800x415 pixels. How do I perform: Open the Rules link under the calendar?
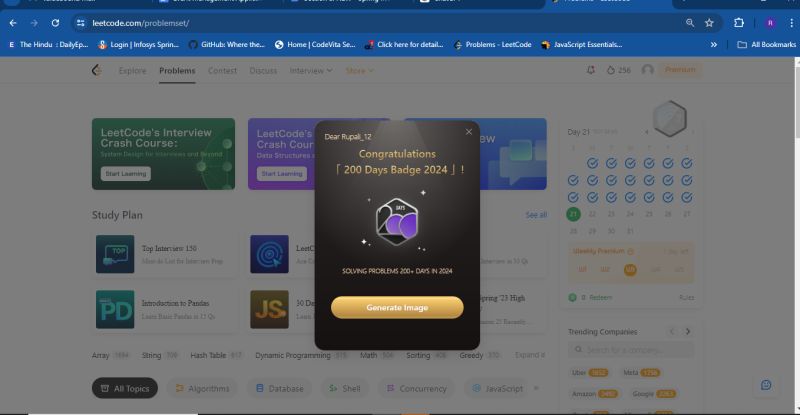point(686,298)
